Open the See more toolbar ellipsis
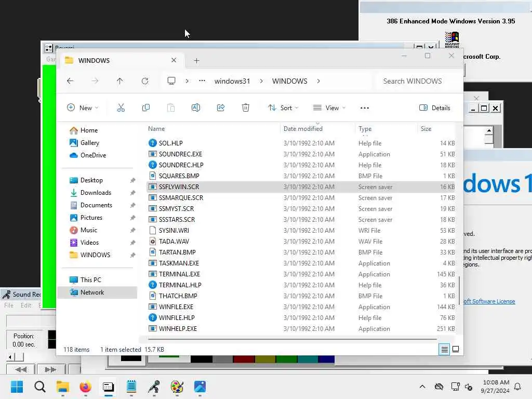Viewport: 532px width, 399px height. point(364,108)
